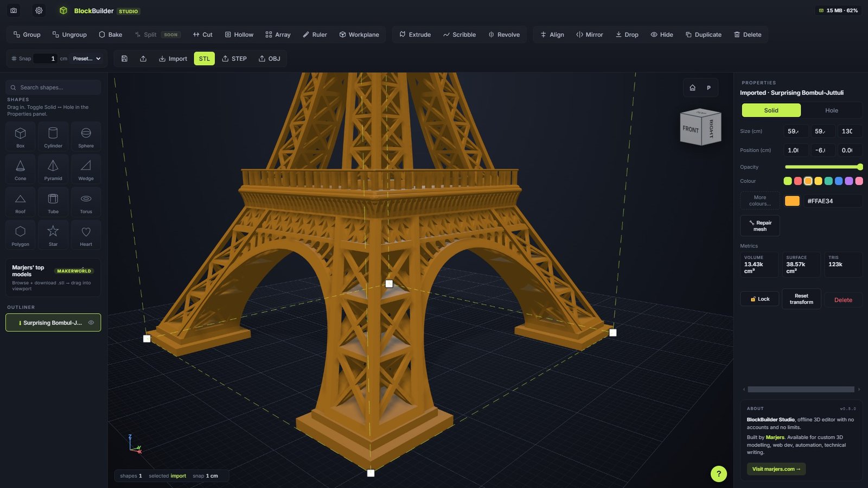Click the Group tool
Screen dimensions: 868x488
click(27, 34)
